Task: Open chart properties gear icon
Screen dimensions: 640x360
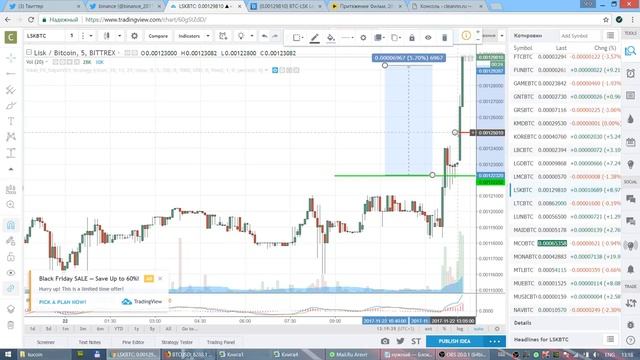Action: (134, 36)
